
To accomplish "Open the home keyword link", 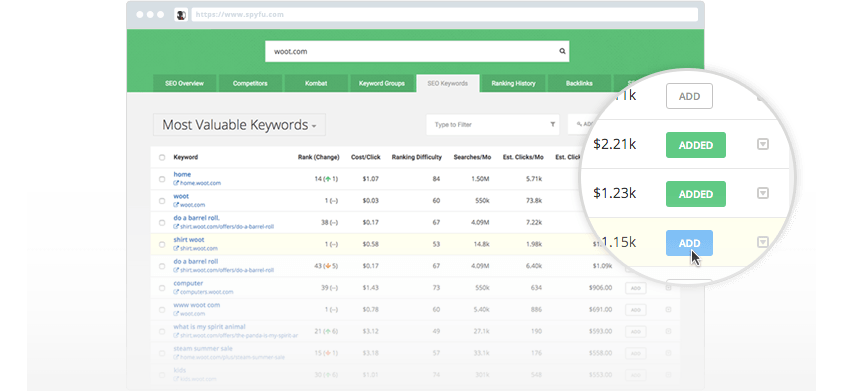I will pos(182,174).
